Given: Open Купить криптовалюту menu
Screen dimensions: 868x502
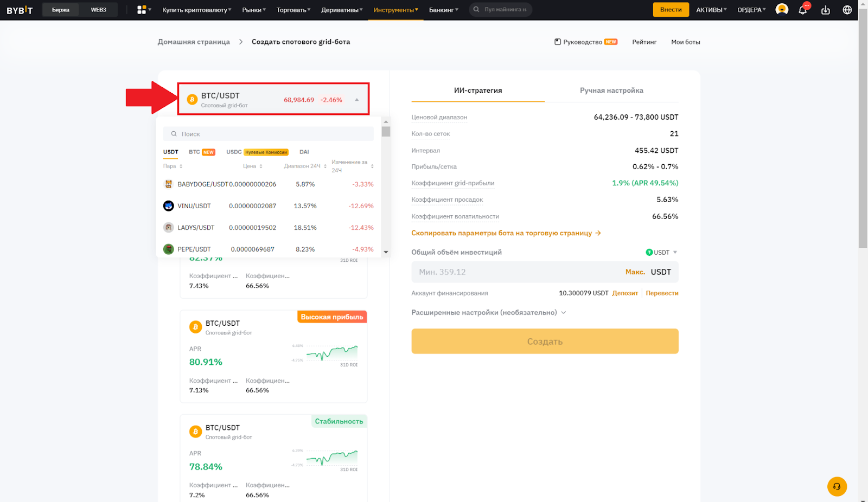Looking at the screenshot, I should [x=196, y=10].
